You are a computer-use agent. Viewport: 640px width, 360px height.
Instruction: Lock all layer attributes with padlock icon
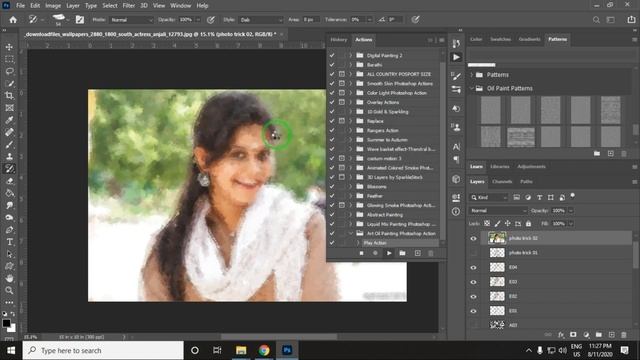pos(528,224)
